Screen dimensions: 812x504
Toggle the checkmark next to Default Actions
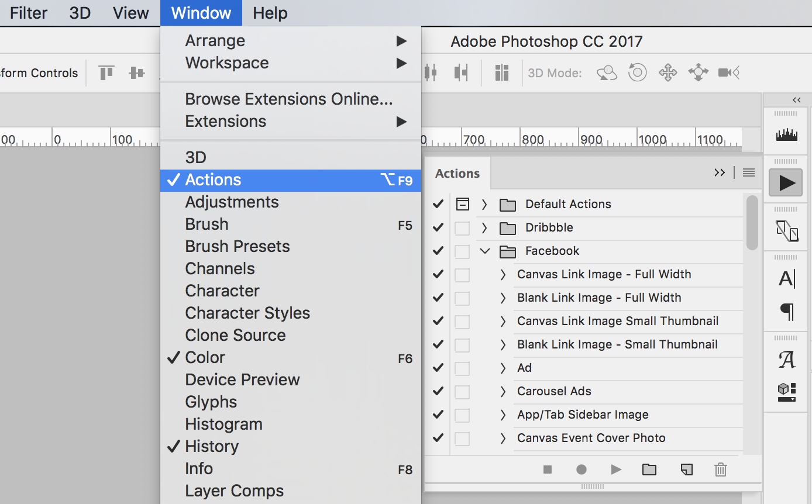click(x=437, y=203)
